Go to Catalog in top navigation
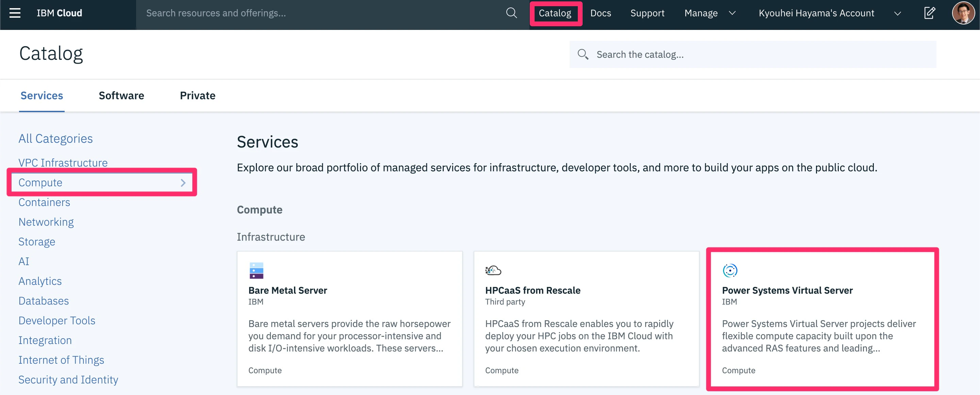Screen dimensions: 980x395 coord(555,13)
